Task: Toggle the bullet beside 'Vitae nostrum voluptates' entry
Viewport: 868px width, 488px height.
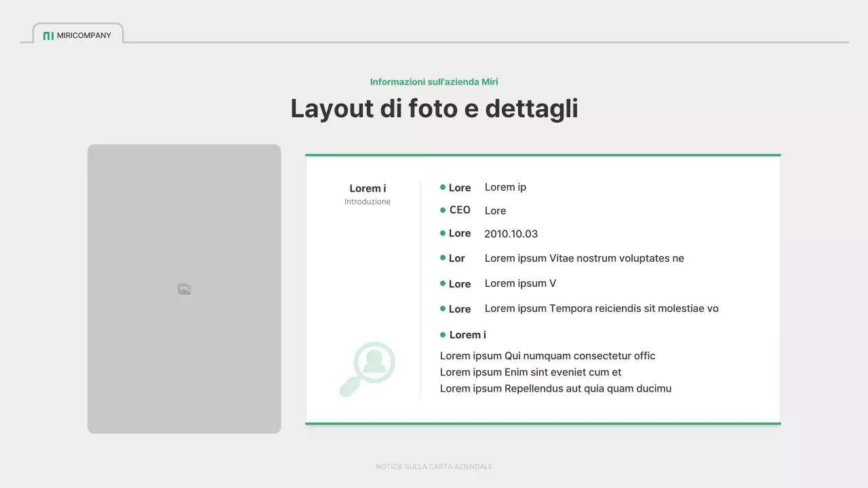Action: pyautogui.click(x=443, y=258)
